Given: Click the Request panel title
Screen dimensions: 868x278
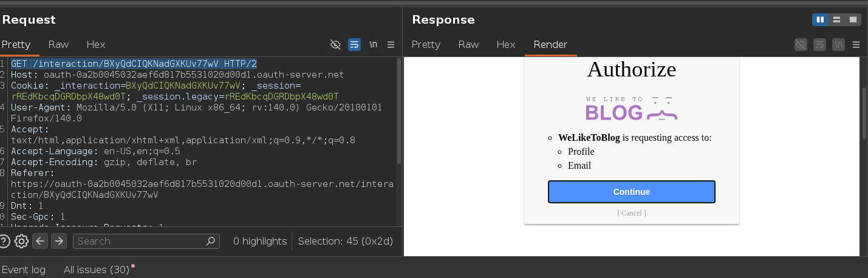Looking at the screenshot, I should click(29, 20).
